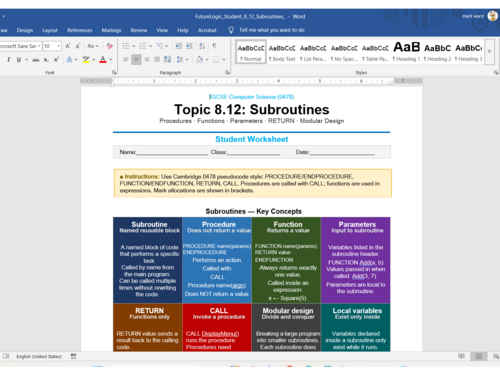Apply the No Spacing style
Screen dimensions: 500x375
[x=344, y=52]
